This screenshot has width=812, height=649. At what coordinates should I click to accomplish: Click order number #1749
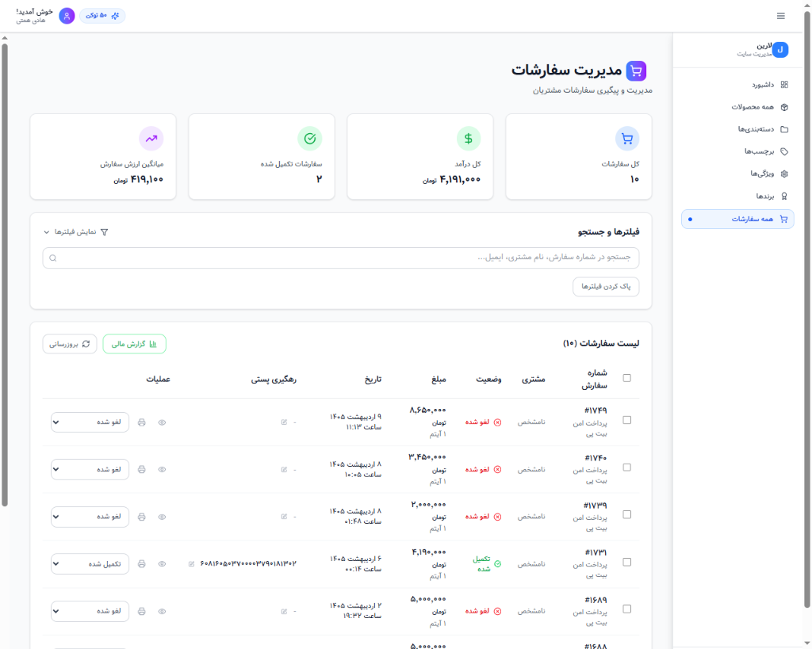pos(596,410)
